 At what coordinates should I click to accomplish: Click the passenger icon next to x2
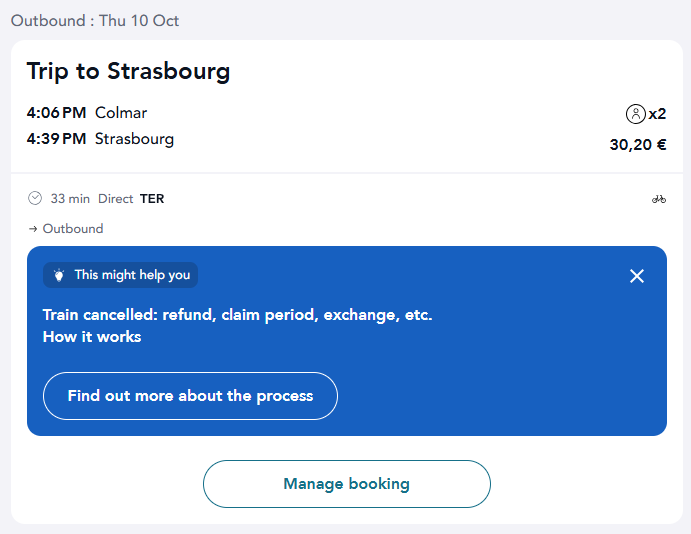(635, 114)
